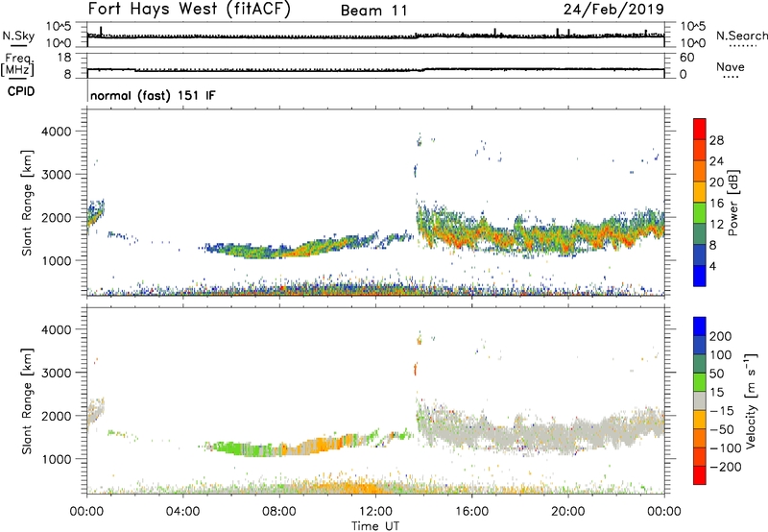Click the '08:00' time axis tick label
The width and height of the screenshot is (768, 532).
(279, 512)
